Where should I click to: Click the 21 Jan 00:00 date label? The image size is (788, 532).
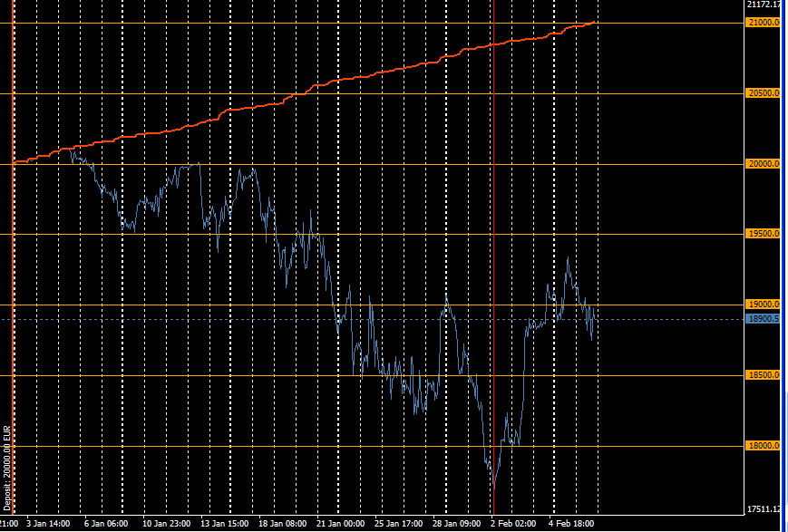[341, 524]
